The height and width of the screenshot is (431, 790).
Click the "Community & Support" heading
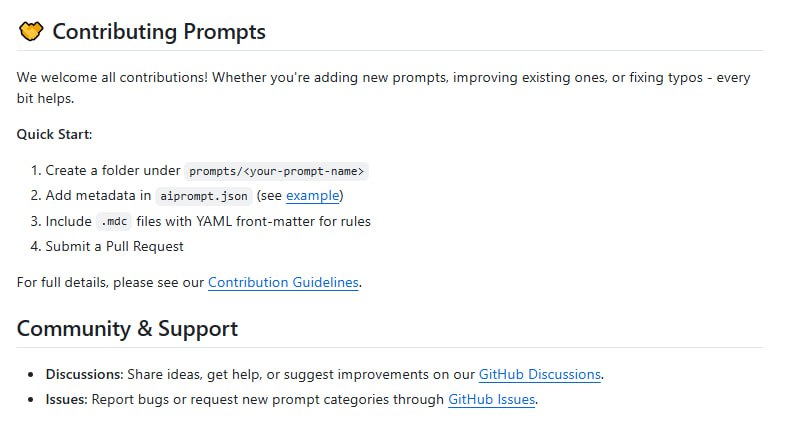pyautogui.click(x=127, y=329)
